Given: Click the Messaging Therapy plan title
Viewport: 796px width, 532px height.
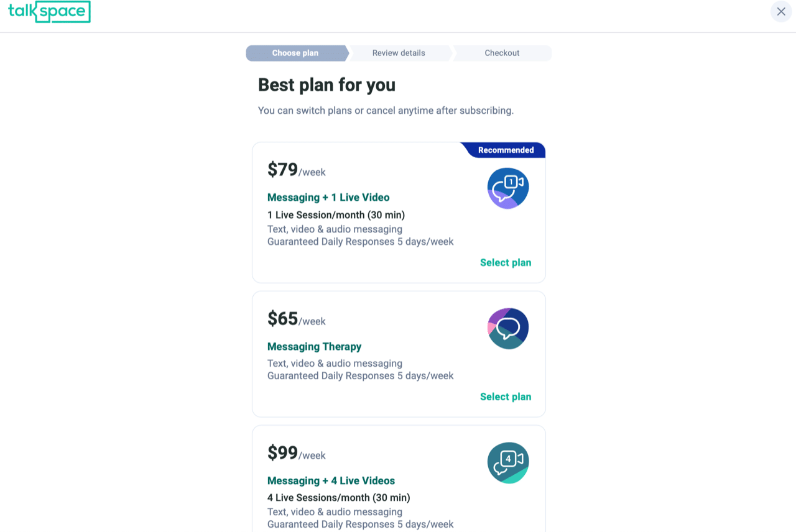Looking at the screenshot, I should [x=314, y=346].
